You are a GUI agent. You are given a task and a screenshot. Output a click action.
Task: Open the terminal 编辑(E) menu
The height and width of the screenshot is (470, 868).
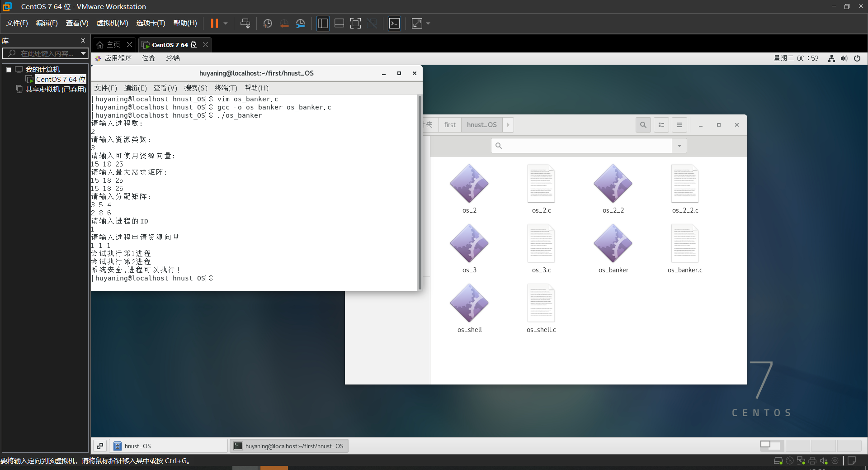click(x=136, y=88)
